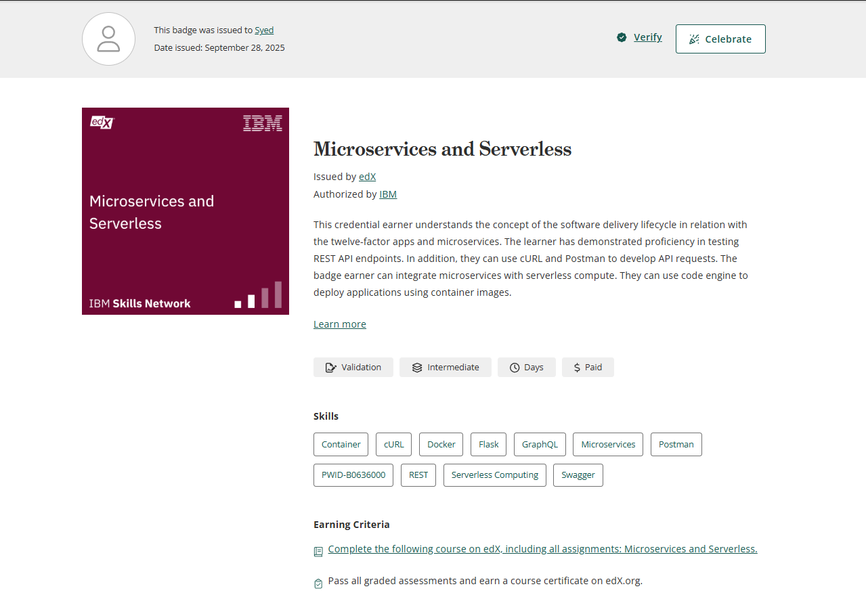Select the Docker skill tag

441,445
